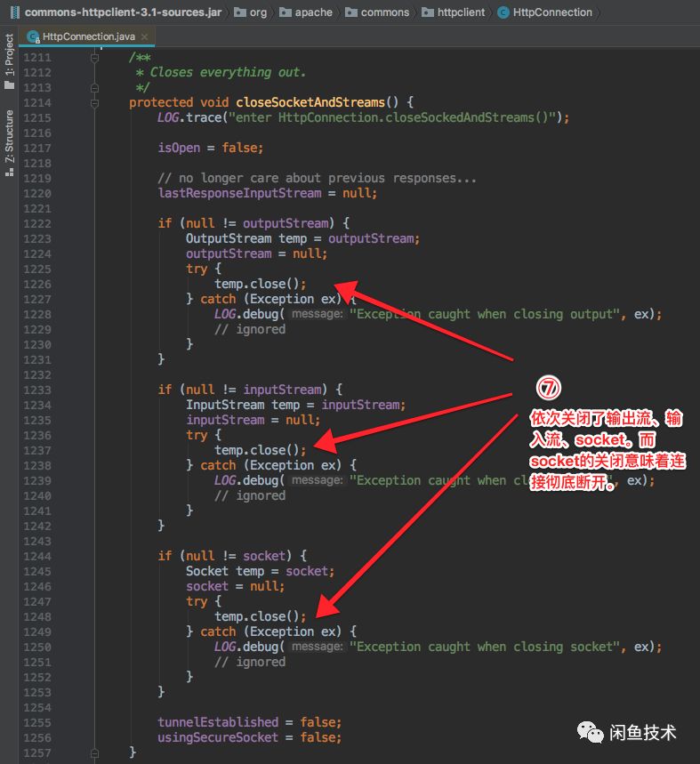The height and width of the screenshot is (764, 700).
Task: Click line number 1217 in the gutter
Action: (x=37, y=149)
